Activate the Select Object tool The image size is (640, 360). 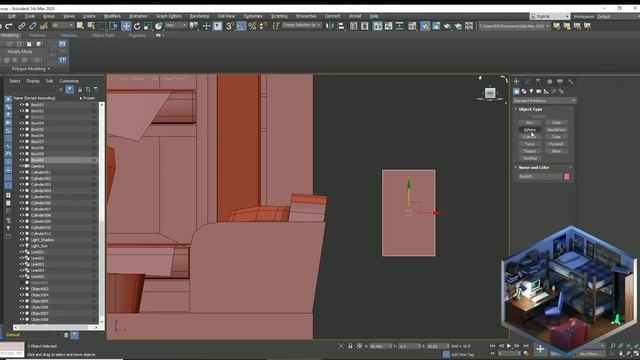[80, 26]
